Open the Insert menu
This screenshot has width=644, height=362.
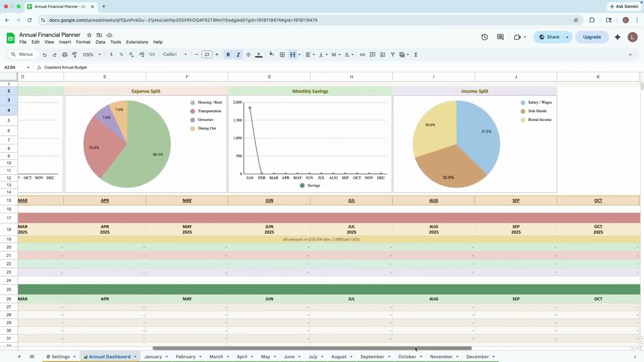[x=65, y=42]
